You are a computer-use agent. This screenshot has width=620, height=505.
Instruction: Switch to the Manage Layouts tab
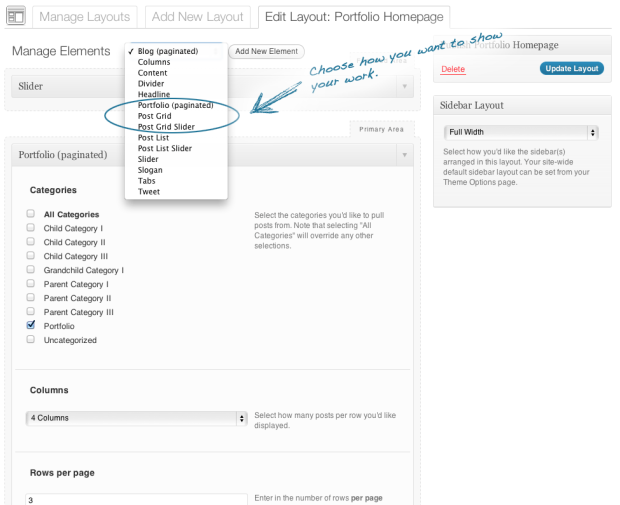click(x=85, y=17)
